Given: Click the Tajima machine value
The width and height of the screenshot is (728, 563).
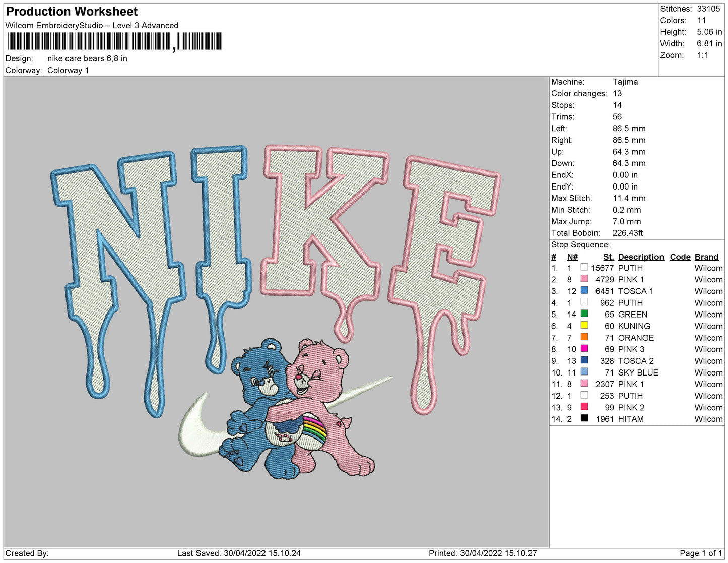Looking at the screenshot, I should point(625,82).
